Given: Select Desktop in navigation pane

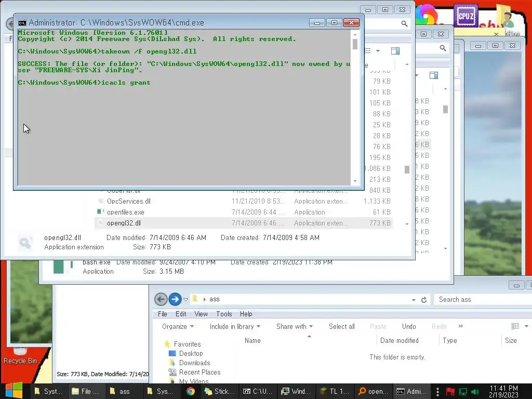Looking at the screenshot, I should coord(191,353).
